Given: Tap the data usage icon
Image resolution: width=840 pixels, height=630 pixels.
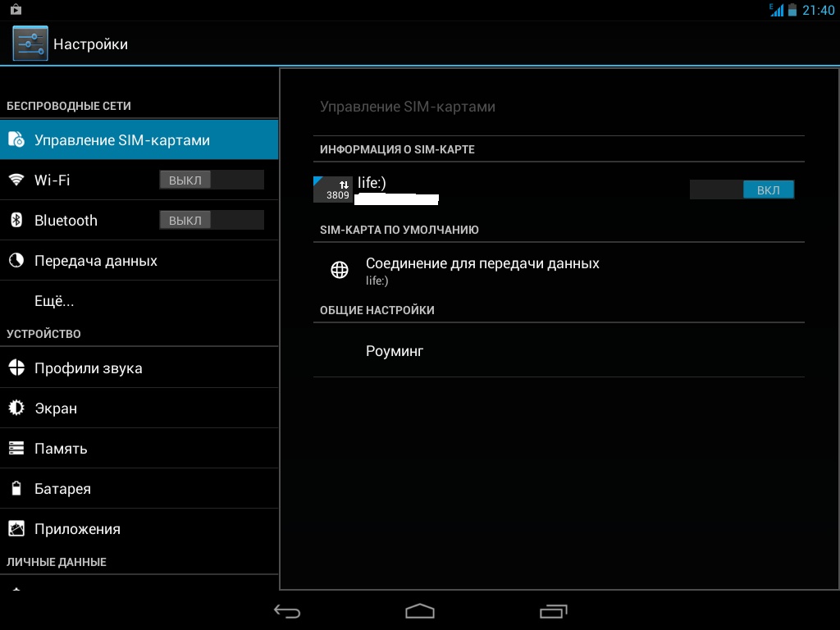Looking at the screenshot, I should coord(16,261).
